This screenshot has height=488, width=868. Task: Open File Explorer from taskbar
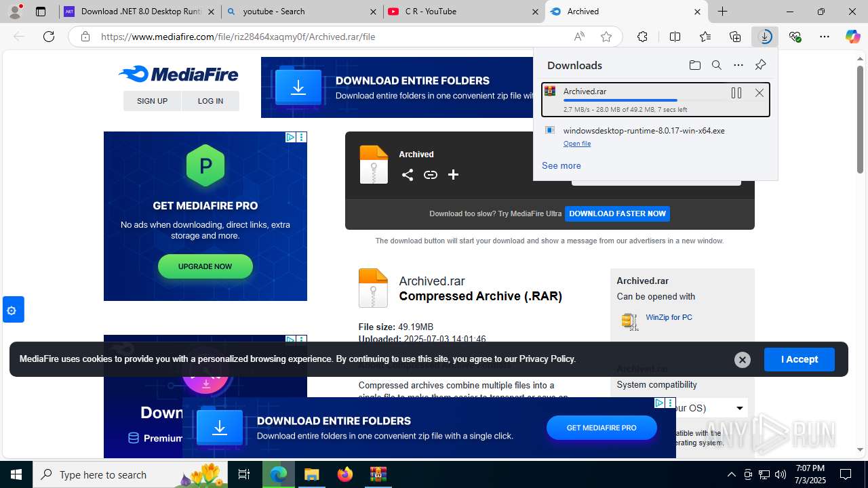click(x=311, y=474)
